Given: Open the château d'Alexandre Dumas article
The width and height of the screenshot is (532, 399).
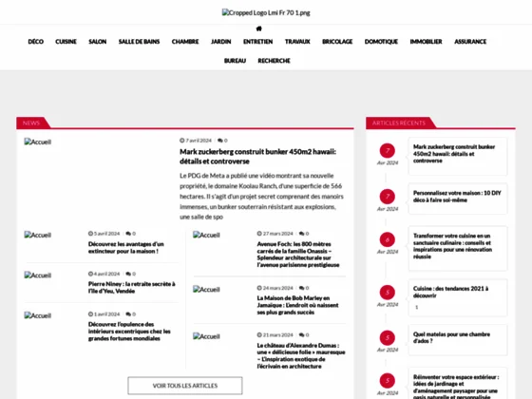Looking at the screenshot, I should [x=301, y=355].
